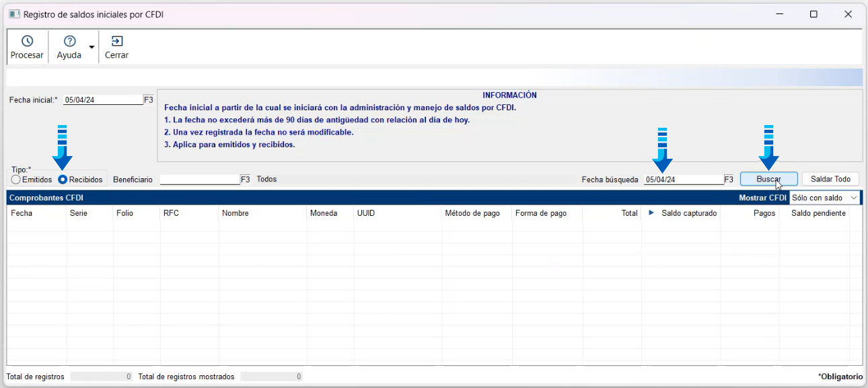Maximize the window
Screen dimensions: 868x388
(813, 14)
